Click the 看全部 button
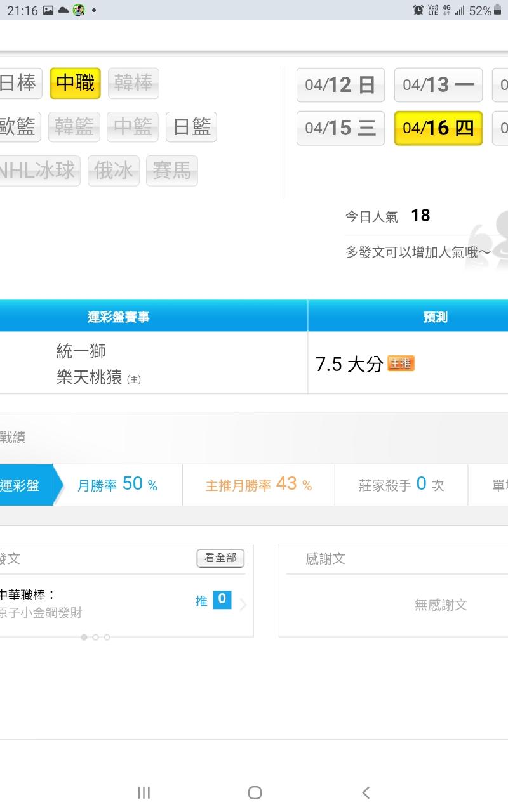The image size is (508, 812). (x=220, y=558)
